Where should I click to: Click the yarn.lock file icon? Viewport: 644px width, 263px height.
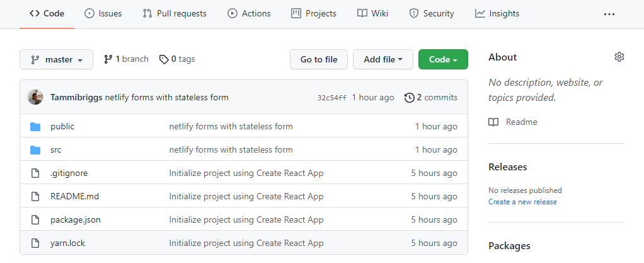click(35, 243)
